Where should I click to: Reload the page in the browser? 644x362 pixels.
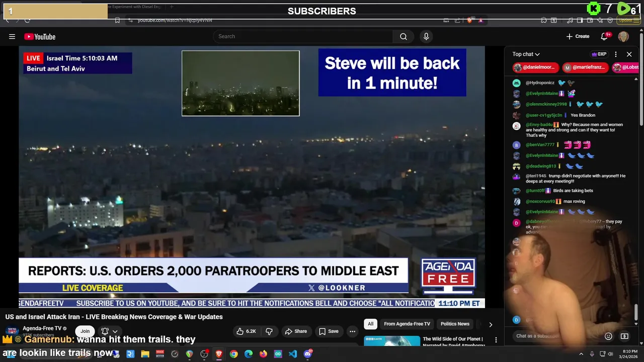pos(27,20)
